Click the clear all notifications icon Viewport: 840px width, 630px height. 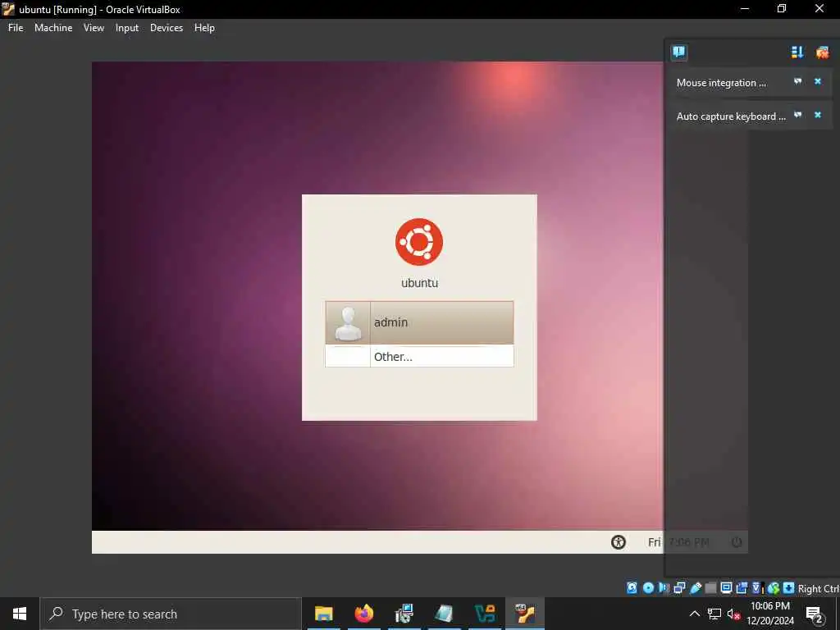(822, 52)
